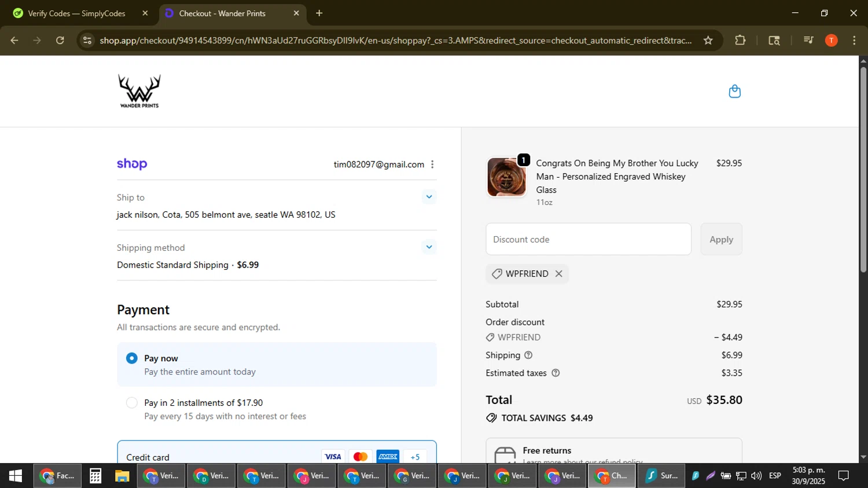This screenshot has width=868, height=488.
Task: Click the Apply discount button
Action: pyautogui.click(x=721, y=239)
